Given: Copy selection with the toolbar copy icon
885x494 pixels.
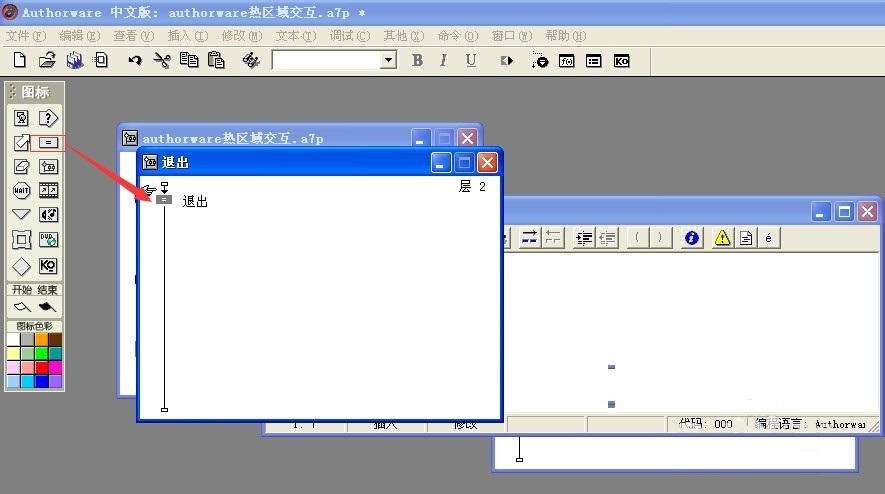Looking at the screenshot, I should pyautogui.click(x=189, y=60).
